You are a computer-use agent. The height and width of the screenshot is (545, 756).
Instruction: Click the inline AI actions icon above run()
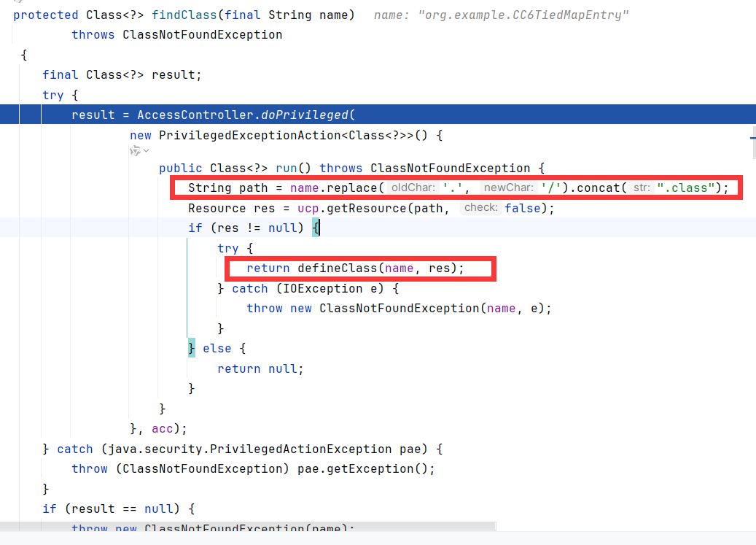135,151
